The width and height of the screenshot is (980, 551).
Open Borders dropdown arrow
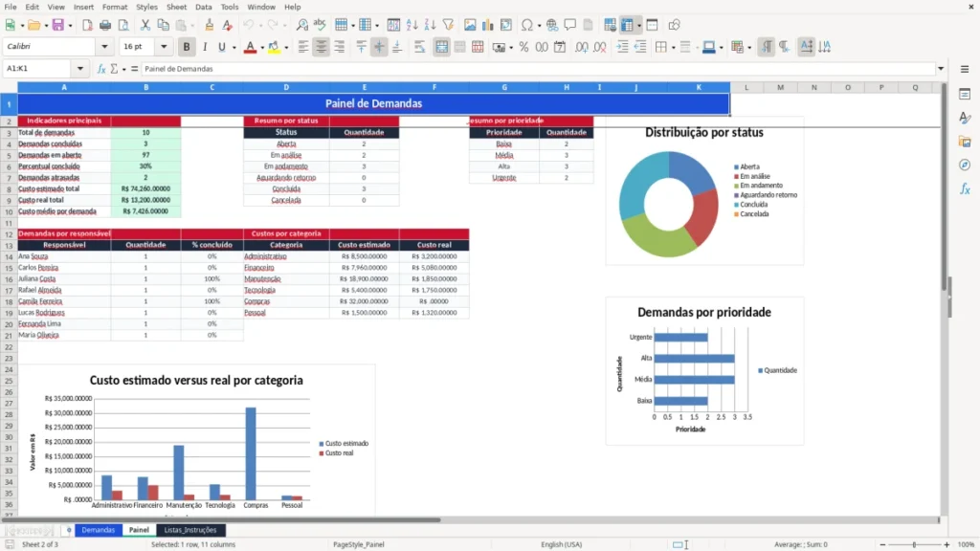pos(673,48)
